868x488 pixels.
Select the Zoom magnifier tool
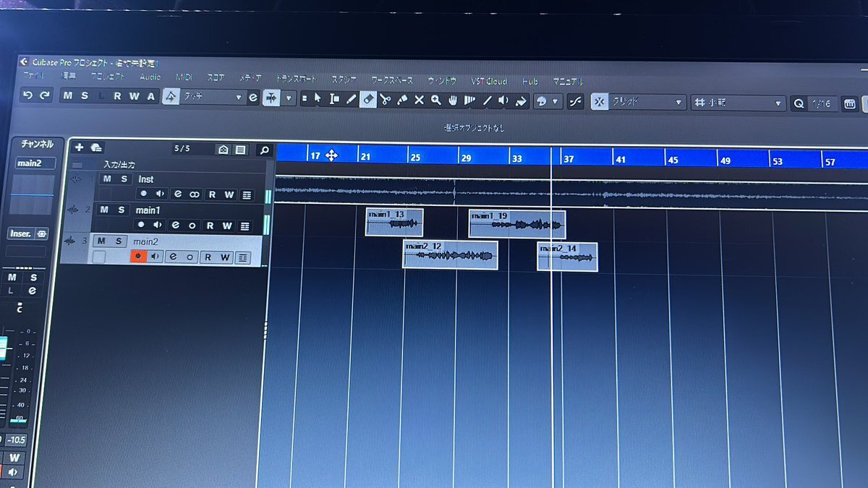(x=436, y=100)
